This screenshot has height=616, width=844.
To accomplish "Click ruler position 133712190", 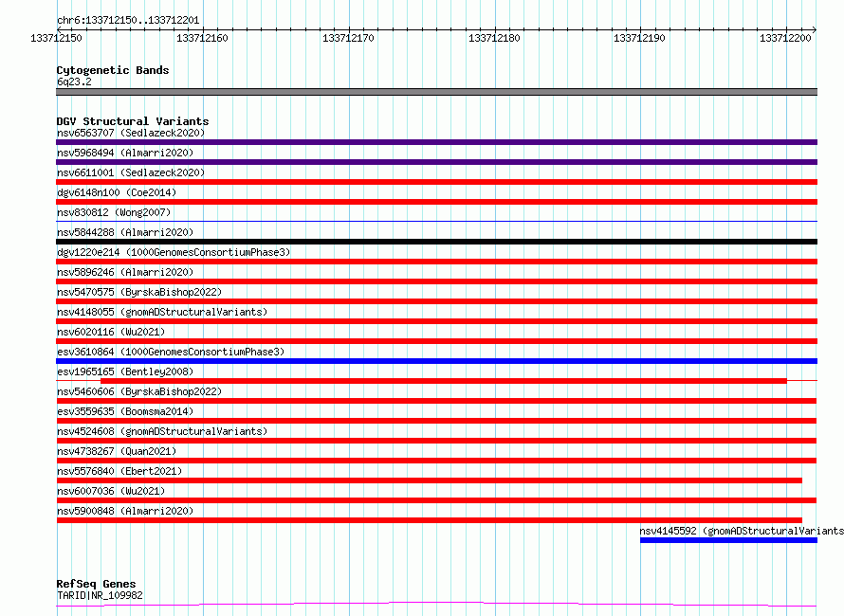I will click(x=639, y=38).
